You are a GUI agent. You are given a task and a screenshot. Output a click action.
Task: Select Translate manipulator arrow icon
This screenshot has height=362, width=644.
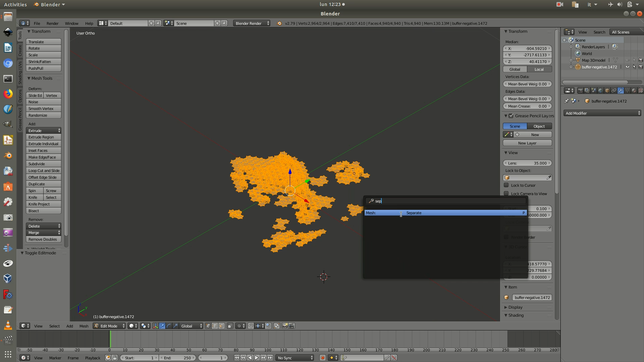coord(162,326)
